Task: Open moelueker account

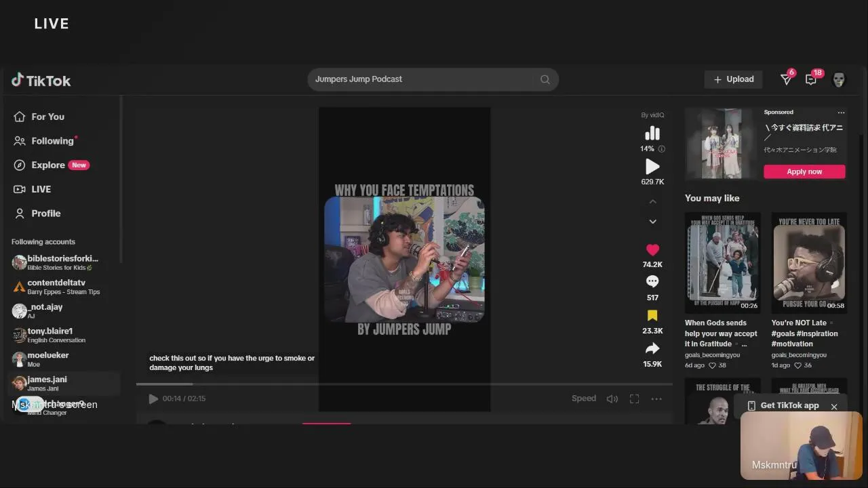Action: click(62, 359)
